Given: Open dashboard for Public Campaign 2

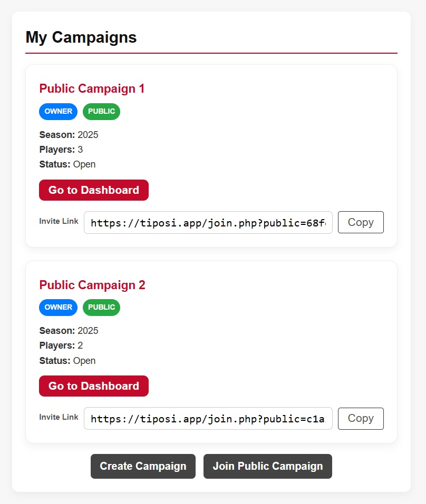Looking at the screenshot, I should (94, 386).
